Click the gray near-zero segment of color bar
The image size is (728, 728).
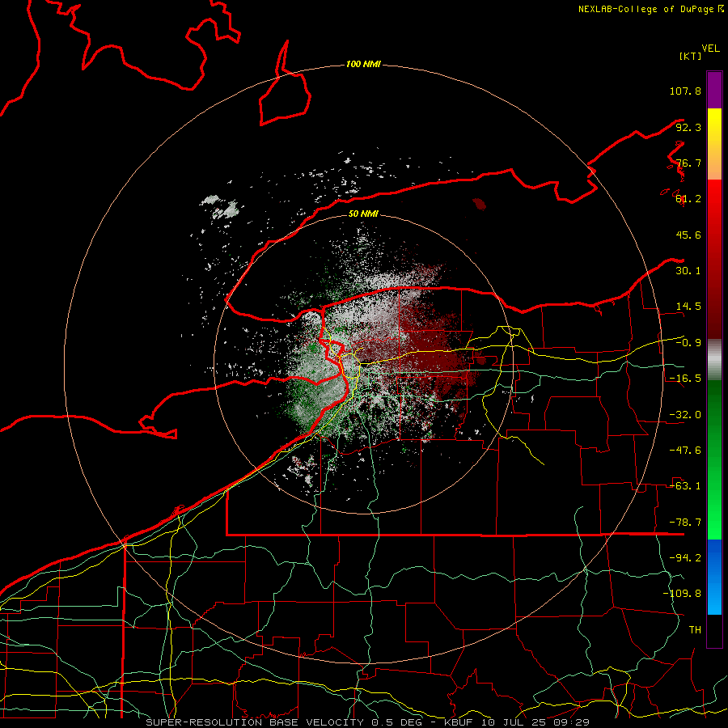[714, 360]
